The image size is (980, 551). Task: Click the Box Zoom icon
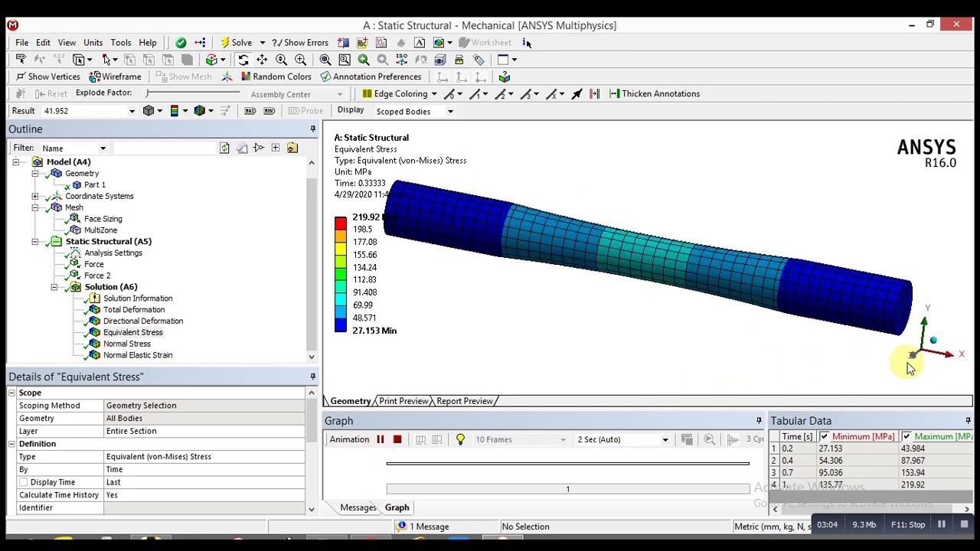coord(300,60)
